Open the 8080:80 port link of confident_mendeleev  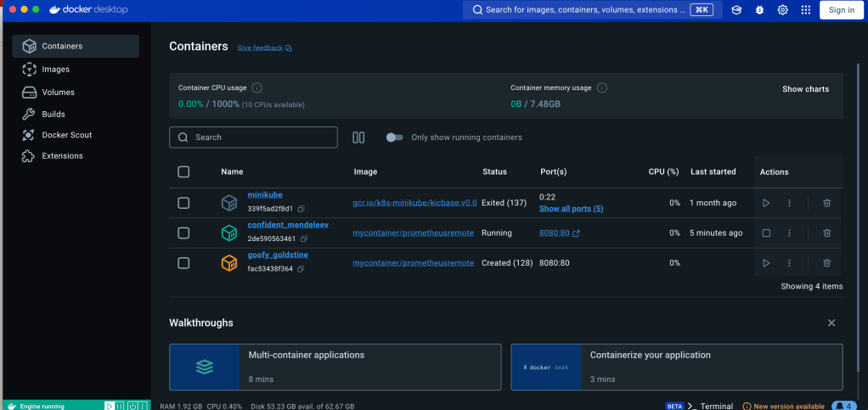click(559, 233)
